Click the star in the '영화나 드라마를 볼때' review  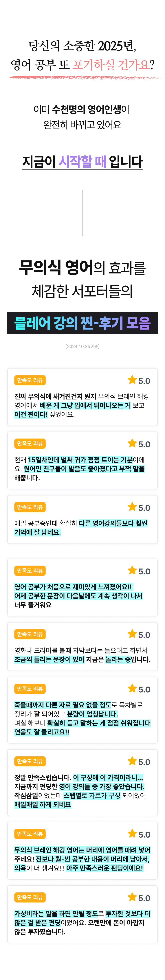pyautogui.click(x=132, y=634)
